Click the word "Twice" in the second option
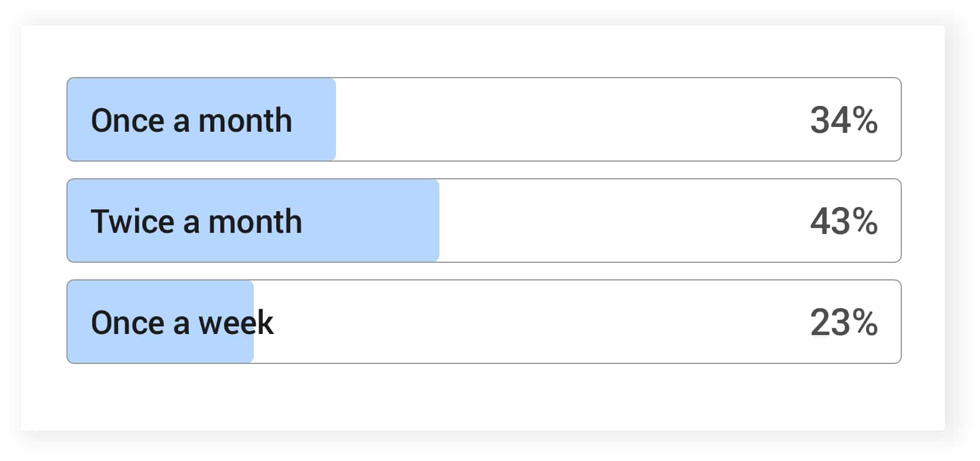Viewport: 980px width, 461px height. [133, 222]
